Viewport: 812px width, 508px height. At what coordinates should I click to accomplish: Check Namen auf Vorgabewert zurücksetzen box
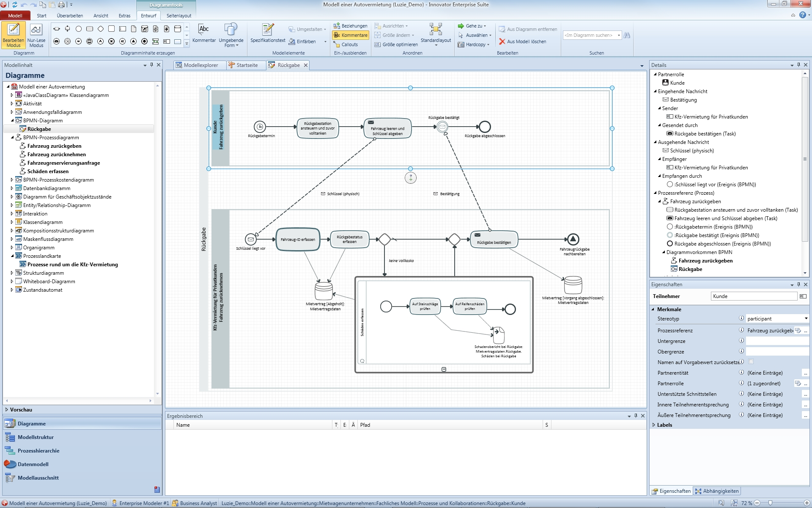click(751, 362)
